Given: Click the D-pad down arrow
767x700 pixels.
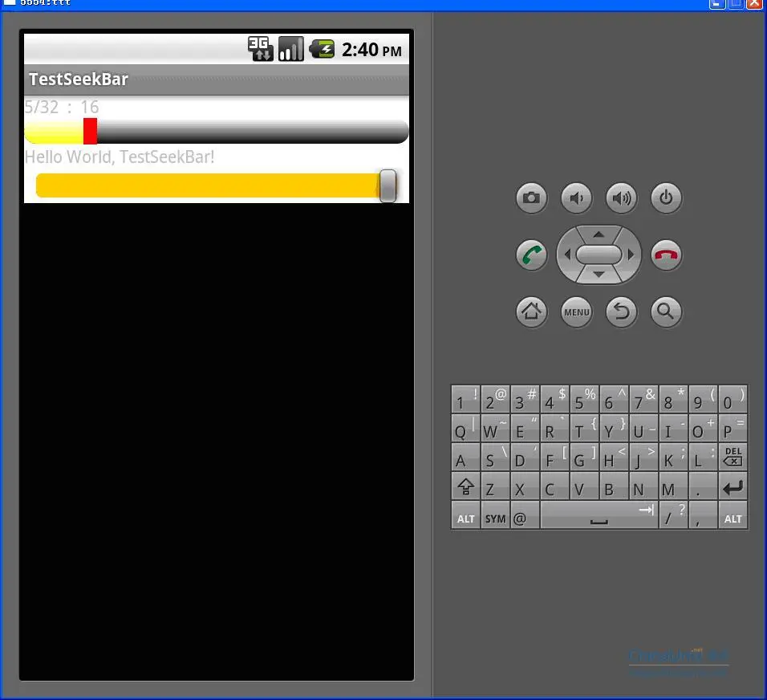Looking at the screenshot, I should coord(599,275).
